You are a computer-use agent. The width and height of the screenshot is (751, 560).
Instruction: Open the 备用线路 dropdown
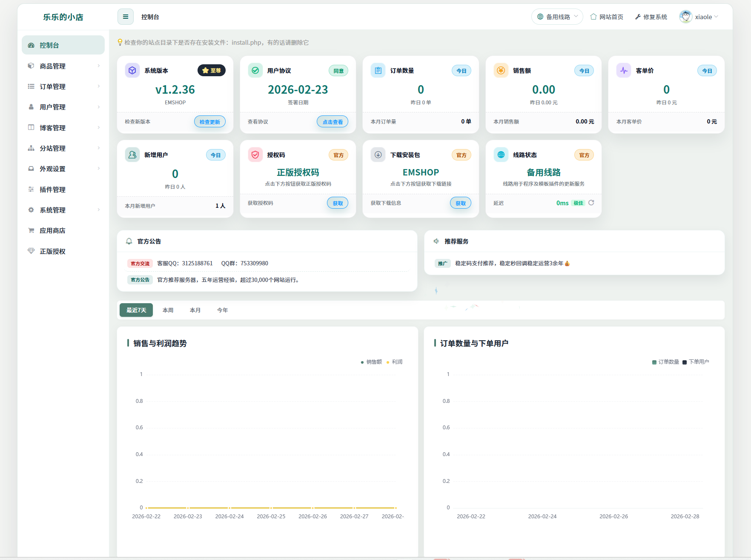click(x=557, y=17)
